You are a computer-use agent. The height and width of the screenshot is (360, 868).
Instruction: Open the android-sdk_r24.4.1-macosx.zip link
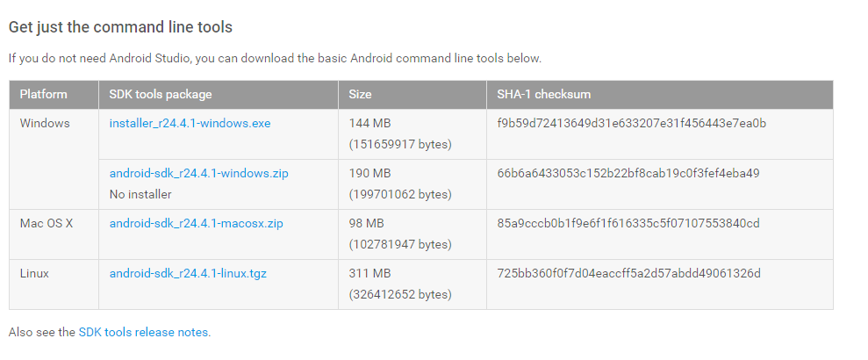196,224
